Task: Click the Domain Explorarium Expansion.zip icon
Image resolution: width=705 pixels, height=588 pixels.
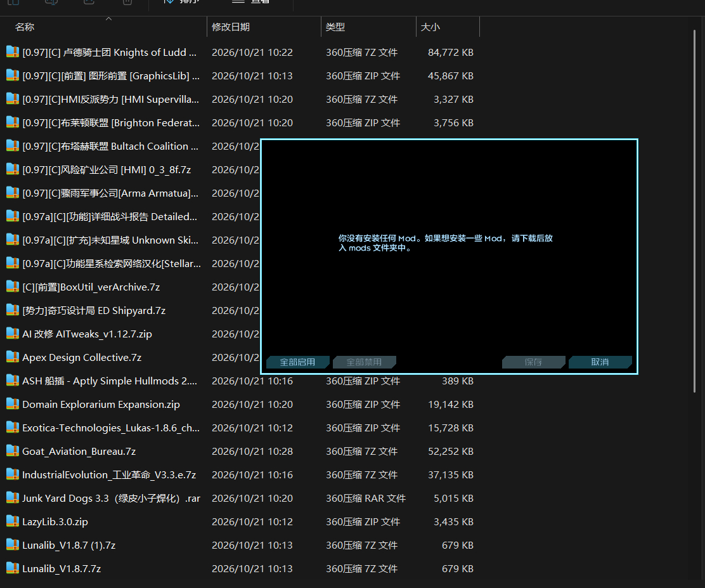Action: click(13, 404)
